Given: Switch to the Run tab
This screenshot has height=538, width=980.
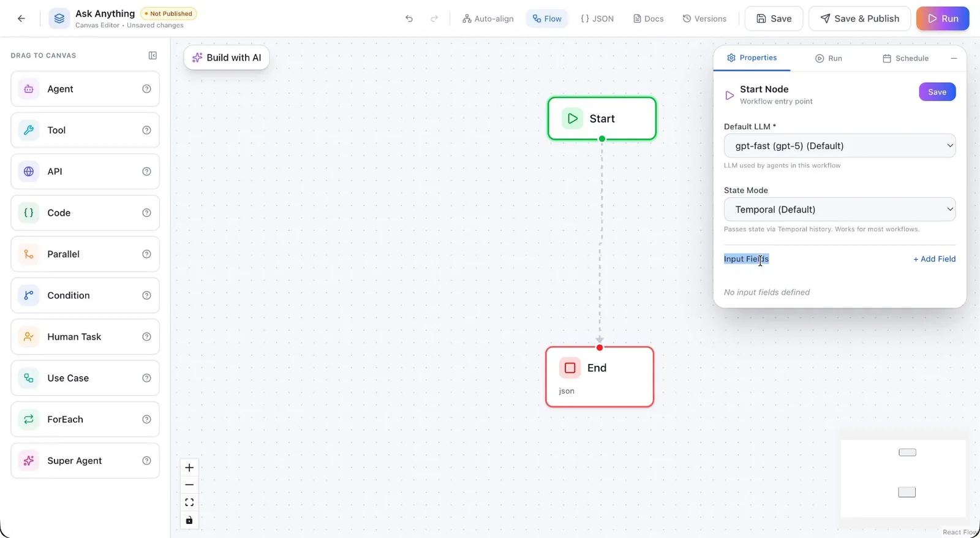Looking at the screenshot, I should (828, 58).
